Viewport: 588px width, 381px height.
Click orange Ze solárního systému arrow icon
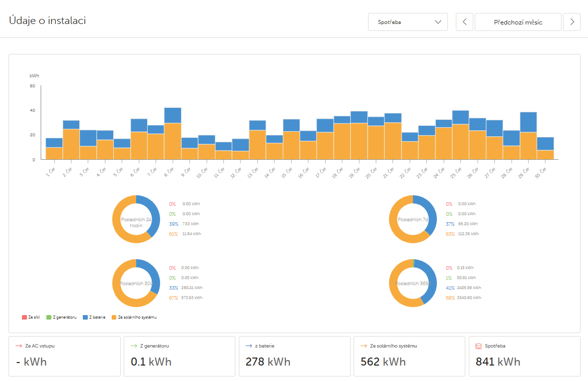click(364, 346)
